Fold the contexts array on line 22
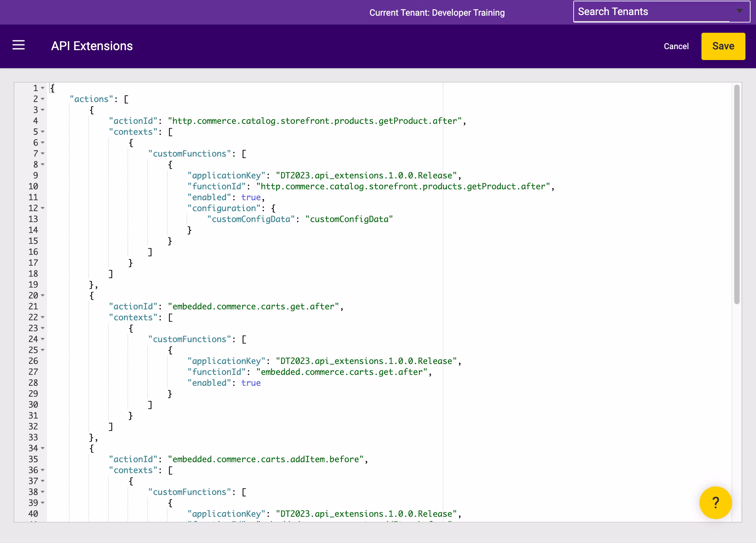The width and height of the screenshot is (756, 543). pos(43,318)
